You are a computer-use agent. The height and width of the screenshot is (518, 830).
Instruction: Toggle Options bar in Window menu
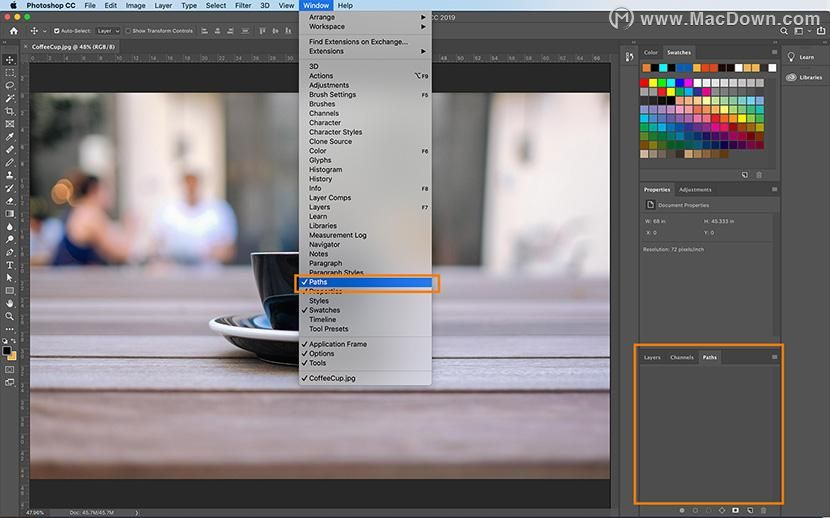365,353
